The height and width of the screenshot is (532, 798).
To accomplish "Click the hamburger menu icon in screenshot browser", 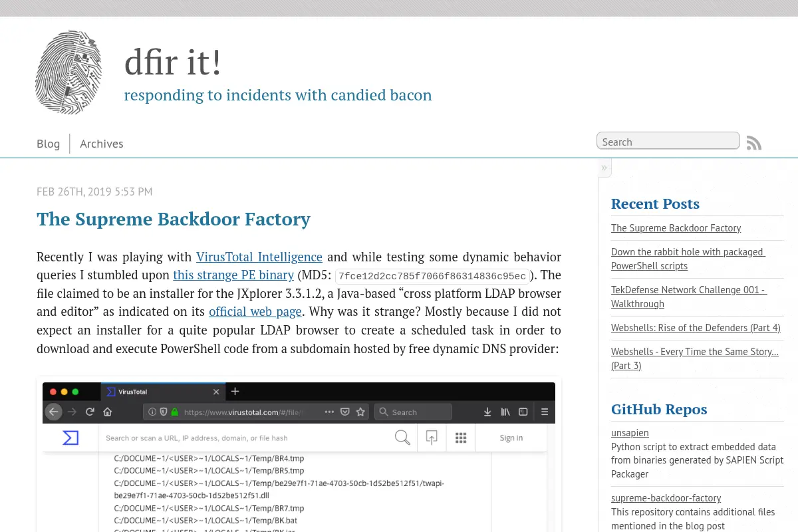I will (x=545, y=412).
